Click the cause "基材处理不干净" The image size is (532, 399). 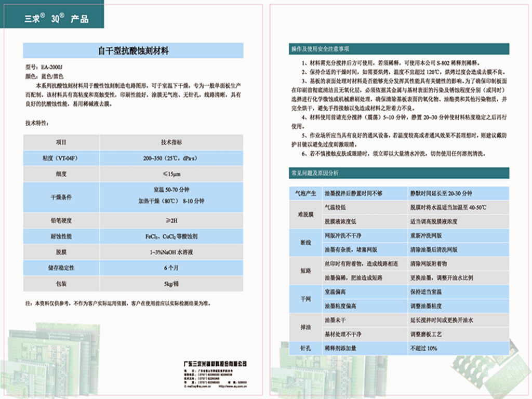(343, 334)
